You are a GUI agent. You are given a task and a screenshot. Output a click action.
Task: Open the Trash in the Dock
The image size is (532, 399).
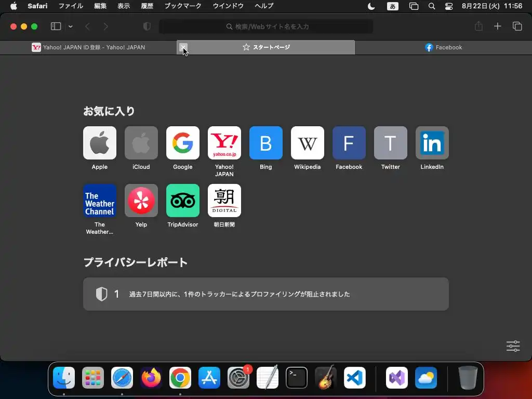pyautogui.click(x=468, y=378)
